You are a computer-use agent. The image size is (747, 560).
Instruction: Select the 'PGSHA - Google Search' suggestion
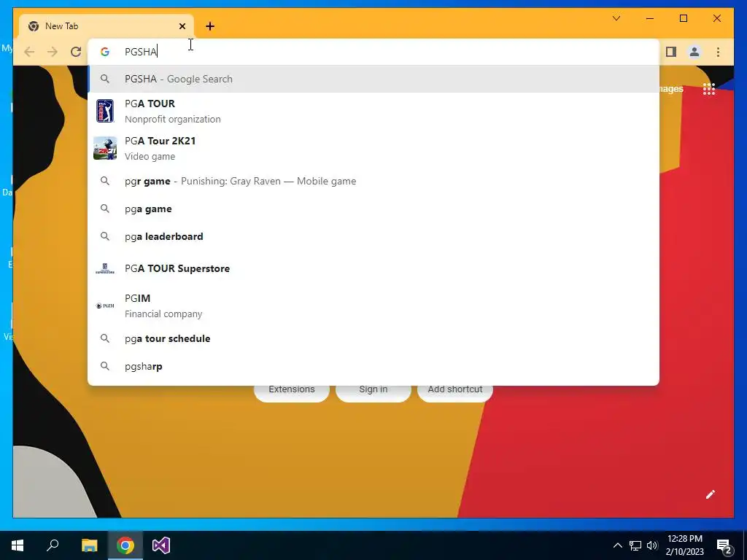373,79
